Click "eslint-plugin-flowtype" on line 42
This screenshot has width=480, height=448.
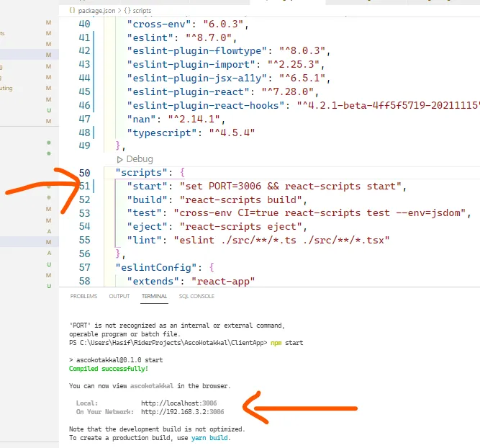tap(197, 51)
